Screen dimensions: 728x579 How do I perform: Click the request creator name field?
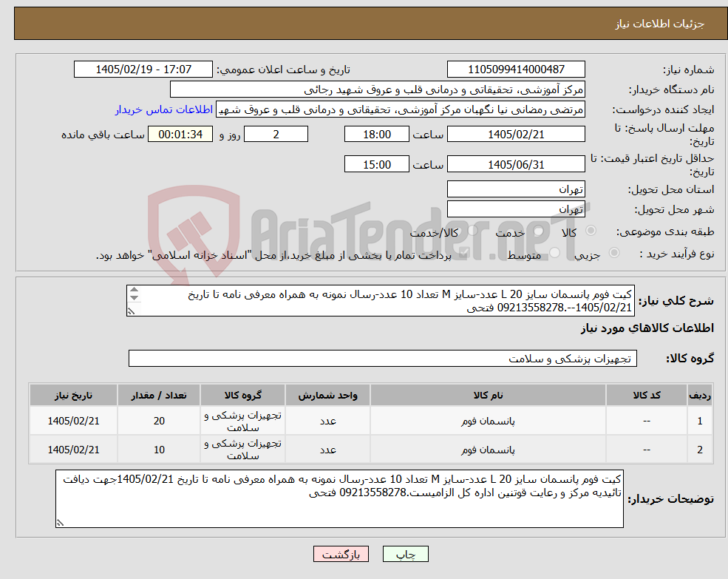pyautogui.click(x=400, y=109)
